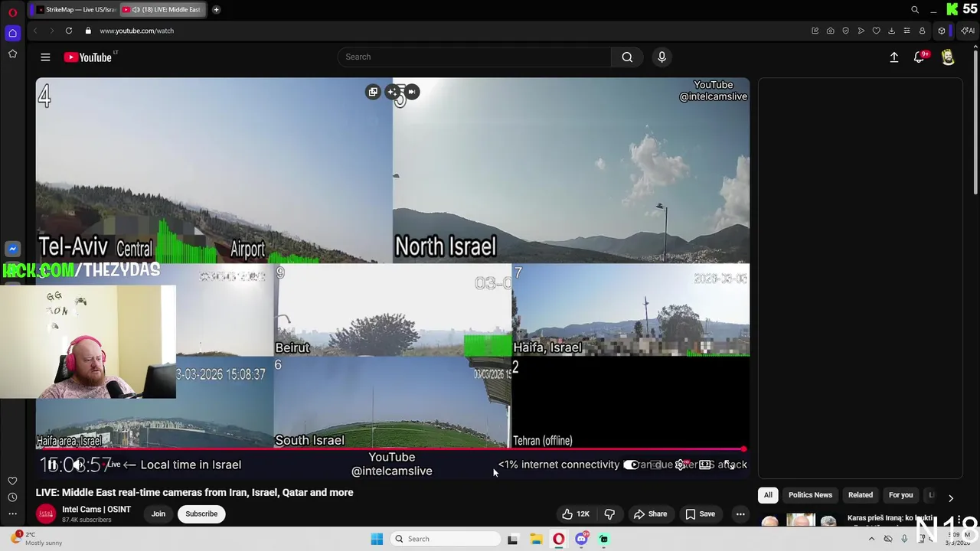Switch to the LIVE: Middle East tab

pyautogui.click(x=162, y=9)
